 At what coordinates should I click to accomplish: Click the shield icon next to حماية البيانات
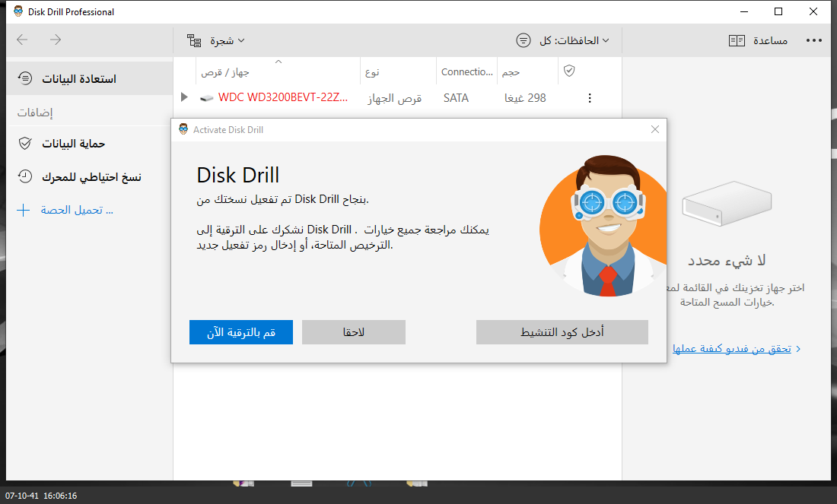click(x=25, y=144)
